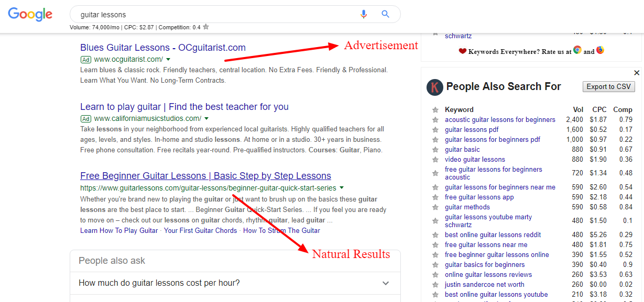
Task: Open the Chrome rating icon link
Action: coord(577,50)
